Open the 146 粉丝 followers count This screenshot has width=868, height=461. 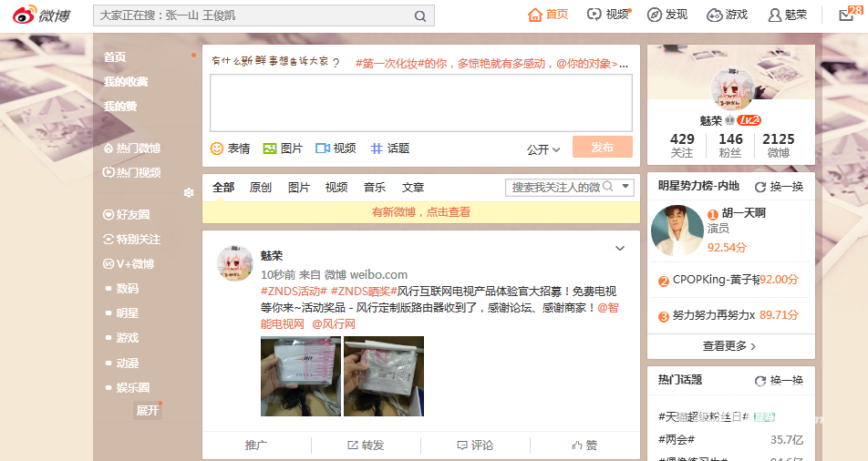point(730,146)
